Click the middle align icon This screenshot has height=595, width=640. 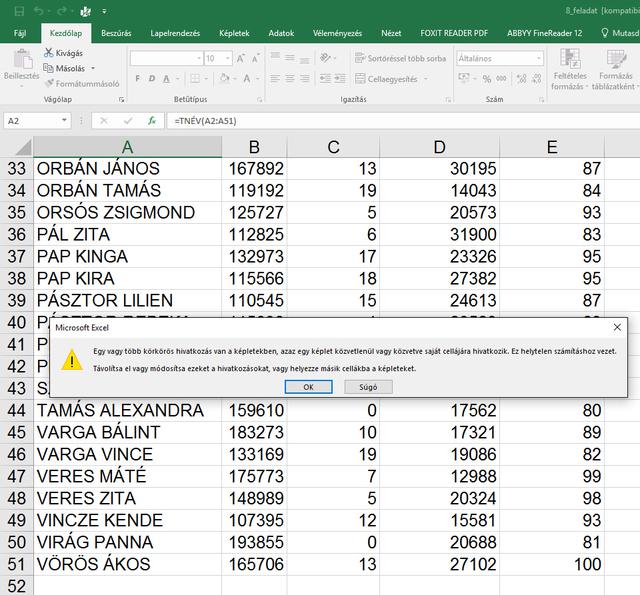pos(290,58)
